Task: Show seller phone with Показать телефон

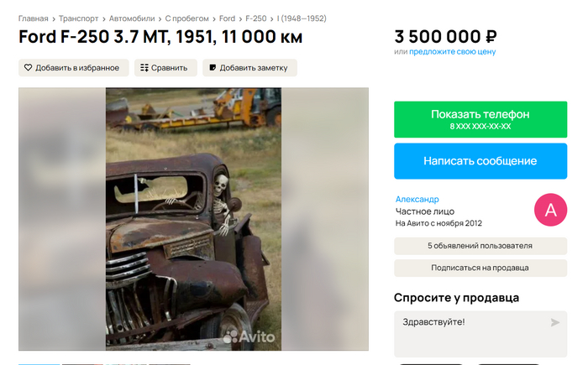Action: point(480,119)
